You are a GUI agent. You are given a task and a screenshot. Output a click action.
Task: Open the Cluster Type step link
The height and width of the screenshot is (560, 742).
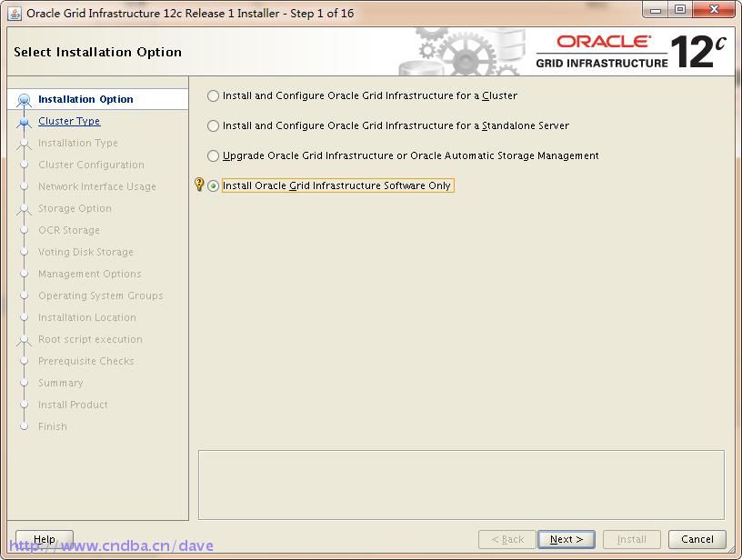pyautogui.click(x=69, y=121)
